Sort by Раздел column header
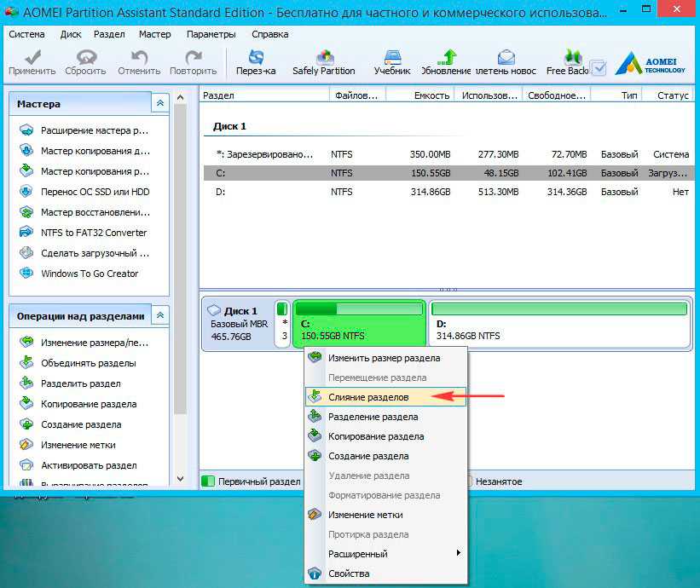The image size is (700, 588). point(264,95)
